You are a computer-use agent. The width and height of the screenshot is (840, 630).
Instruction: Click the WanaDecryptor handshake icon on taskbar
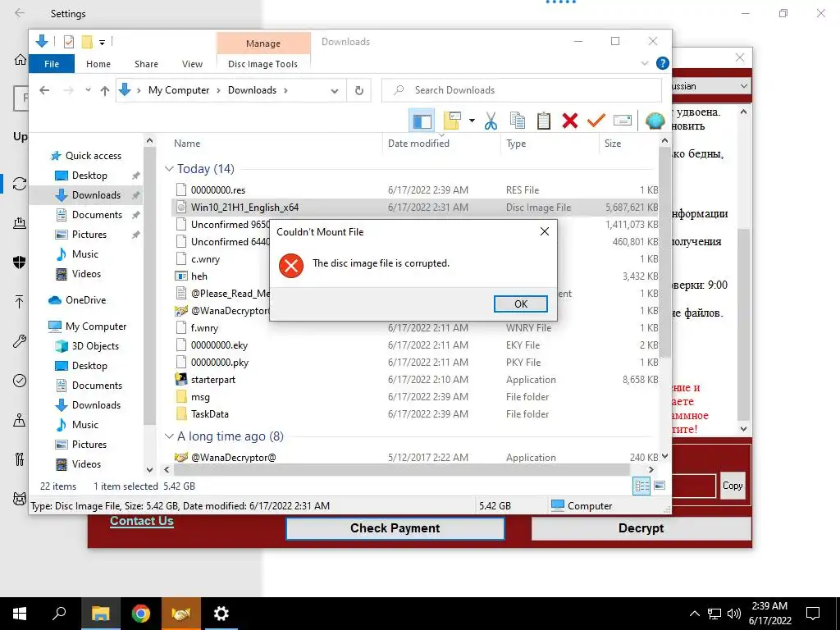pos(181,614)
